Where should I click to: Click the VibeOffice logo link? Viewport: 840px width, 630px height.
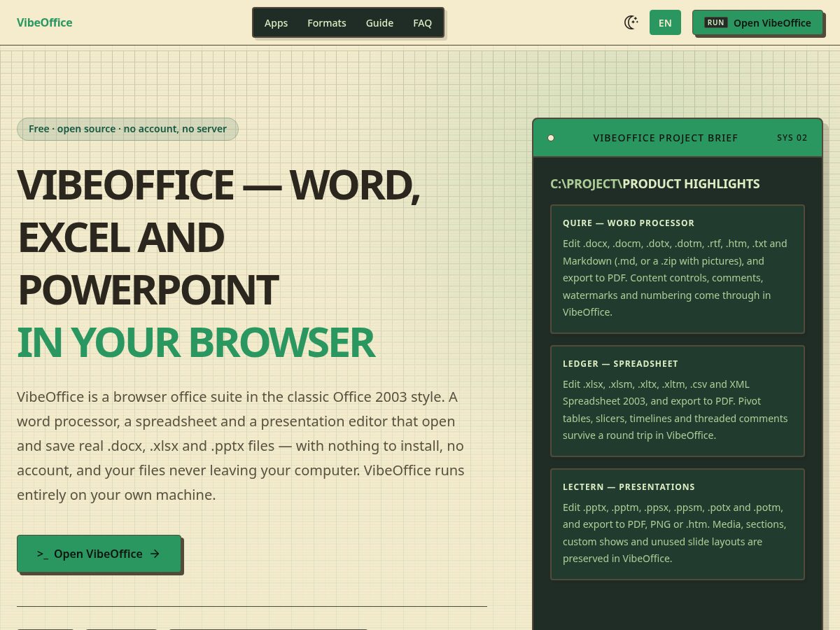click(x=45, y=22)
